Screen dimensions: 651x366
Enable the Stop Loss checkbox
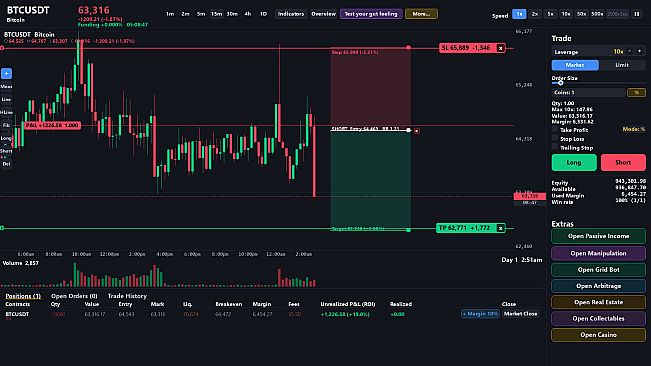(x=555, y=138)
